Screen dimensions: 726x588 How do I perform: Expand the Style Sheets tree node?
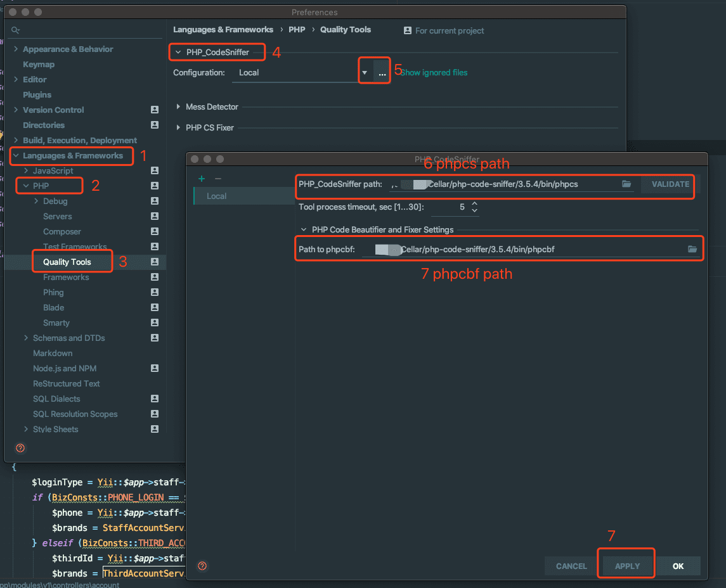(x=26, y=429)
